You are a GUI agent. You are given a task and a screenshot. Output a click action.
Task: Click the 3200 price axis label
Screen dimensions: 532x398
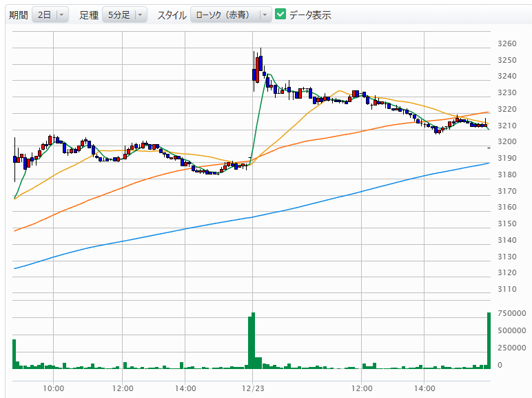507,142
